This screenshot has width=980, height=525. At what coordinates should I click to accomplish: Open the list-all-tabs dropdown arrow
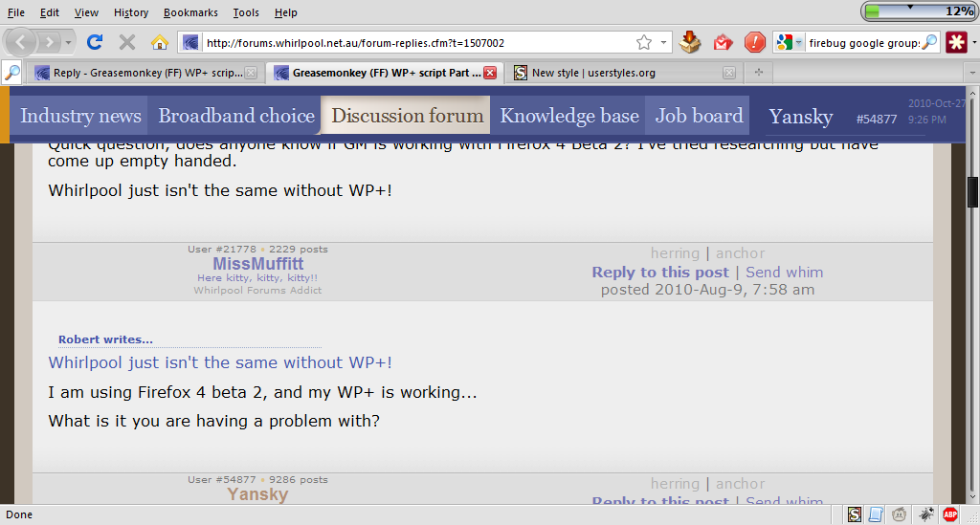coord(972,73)
